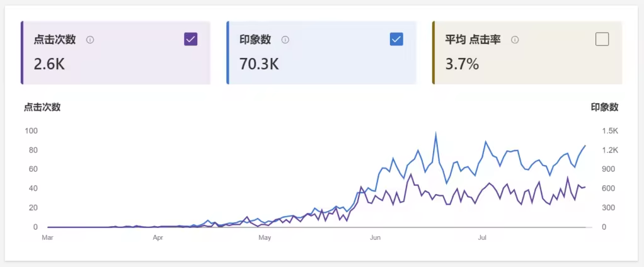The image size is (644, 267).
Task: Click the 点击次数 left axis title
Action: point(42,108)
